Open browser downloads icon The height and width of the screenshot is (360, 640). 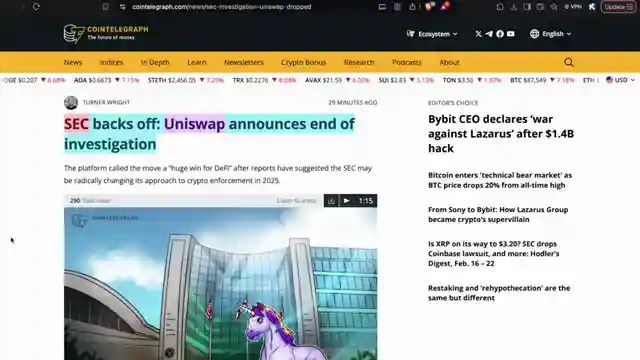pos(513,7)
